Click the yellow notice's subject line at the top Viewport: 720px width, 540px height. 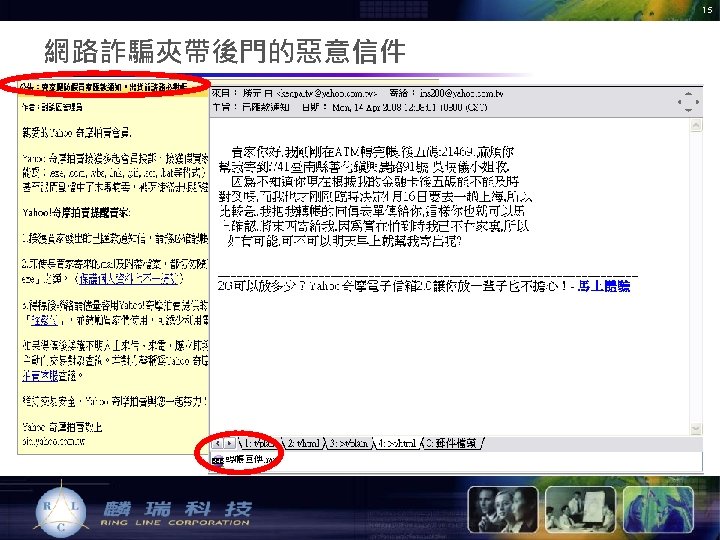pyautogui.click(x=104, y=87)
